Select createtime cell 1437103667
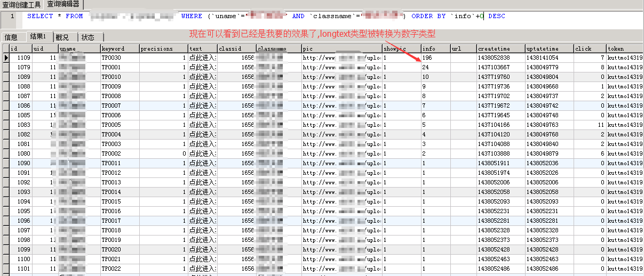Screen dimensions: 644x276 click(x=500, y=67)
